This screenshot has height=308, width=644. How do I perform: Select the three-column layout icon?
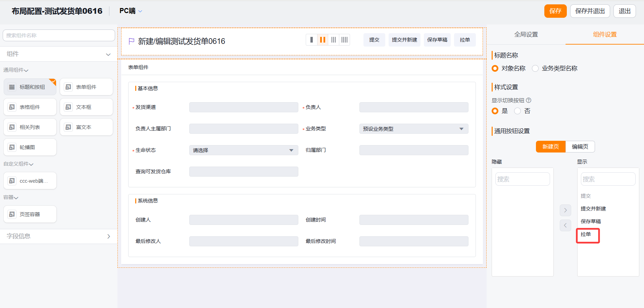click(x=334, y=40)
